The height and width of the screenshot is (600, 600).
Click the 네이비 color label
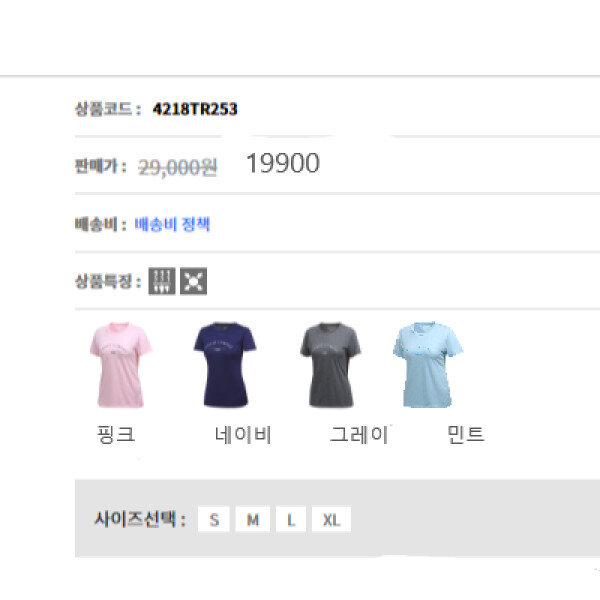[x=243, y=434]
